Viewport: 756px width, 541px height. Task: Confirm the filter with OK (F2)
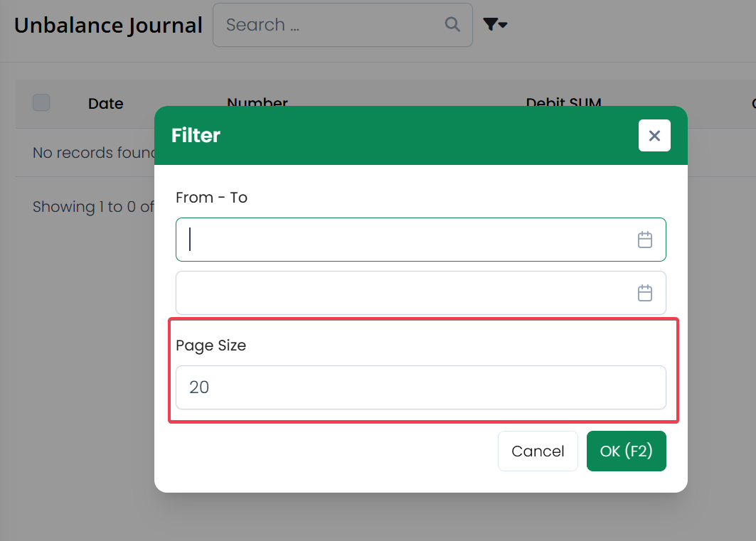[626, 451]
